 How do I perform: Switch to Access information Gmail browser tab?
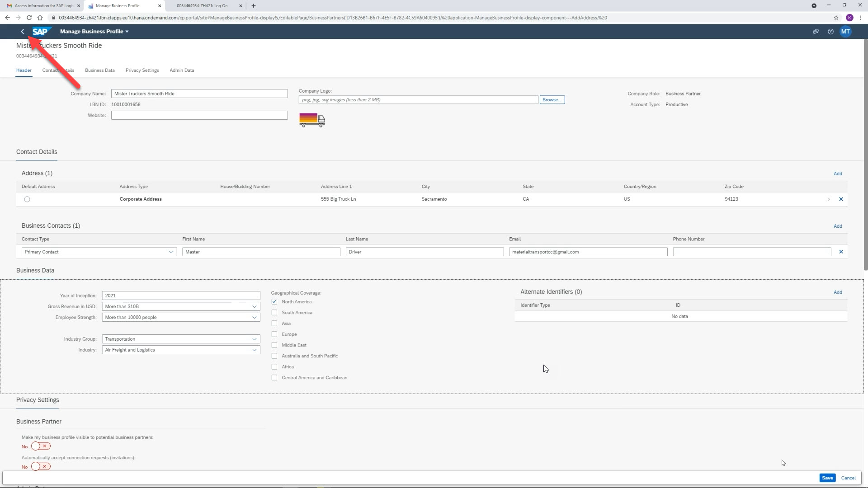43,6
